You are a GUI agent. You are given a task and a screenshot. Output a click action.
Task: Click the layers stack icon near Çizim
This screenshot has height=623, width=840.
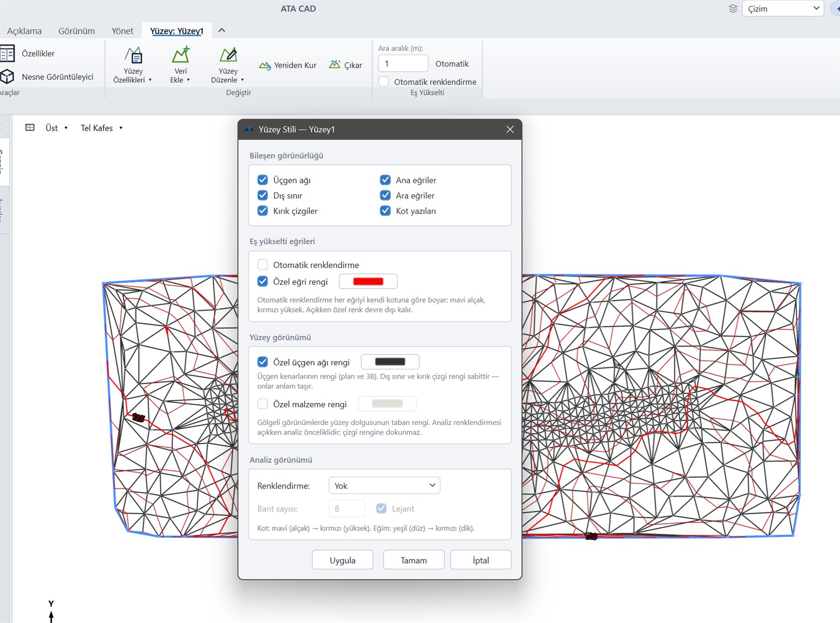tap(733, 8)
